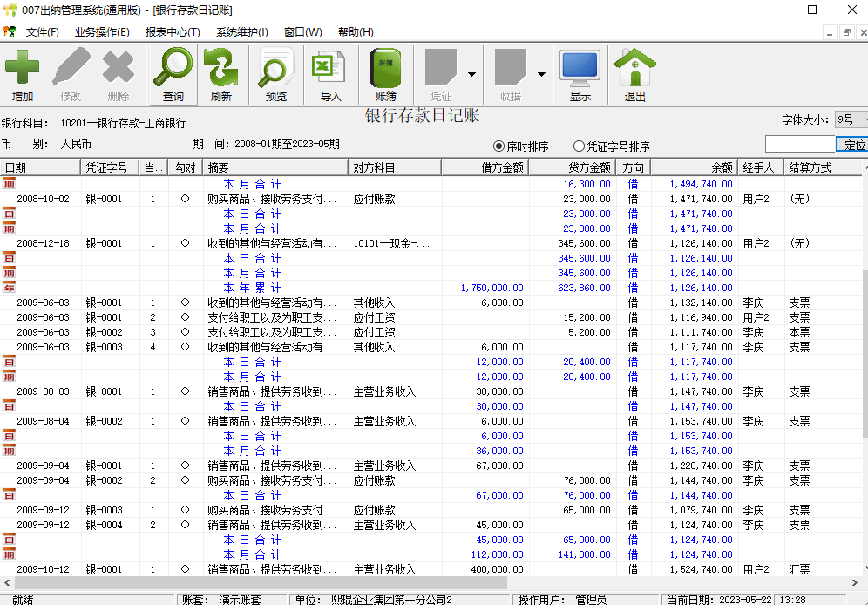The image size is (868, 605).
Task: Click the horizontal scrollbar left arrow
Action: coord(7,582)
